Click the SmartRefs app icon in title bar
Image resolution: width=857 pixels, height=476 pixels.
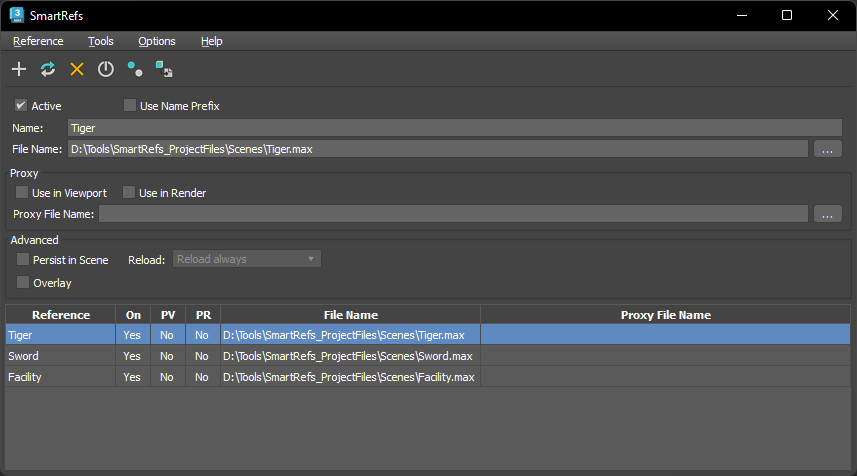pos(17,15)
